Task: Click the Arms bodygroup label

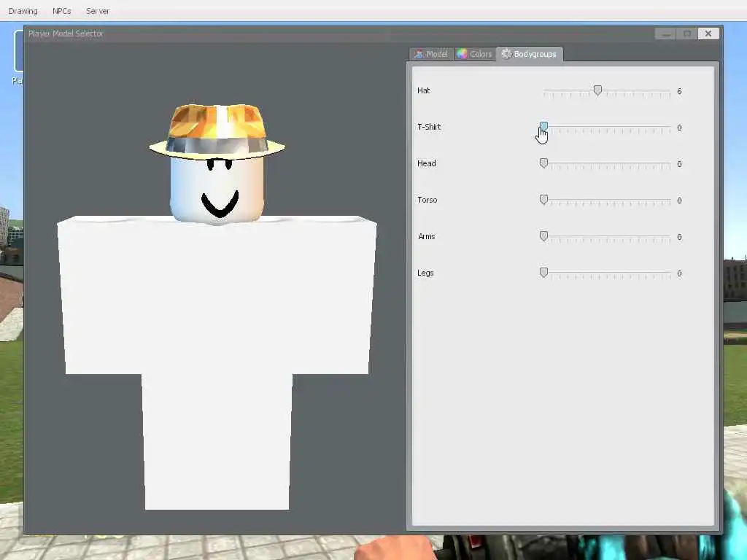Action: click(426, 236)
